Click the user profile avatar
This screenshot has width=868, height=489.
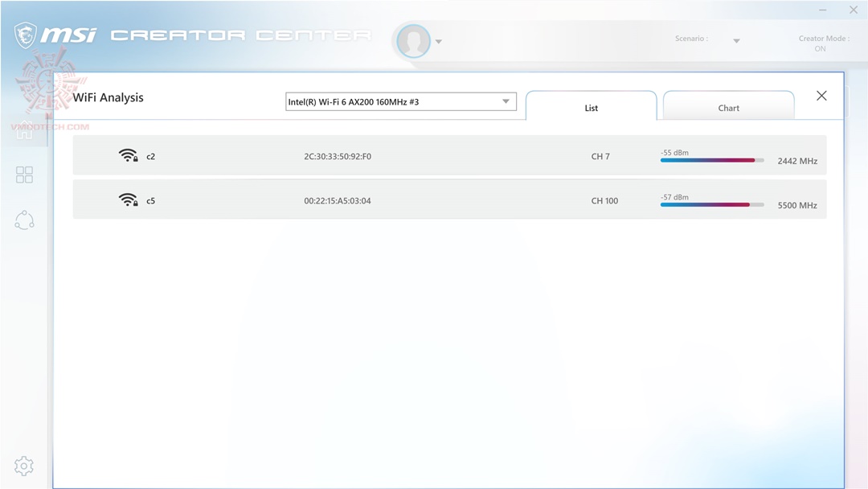click(414, 41)
